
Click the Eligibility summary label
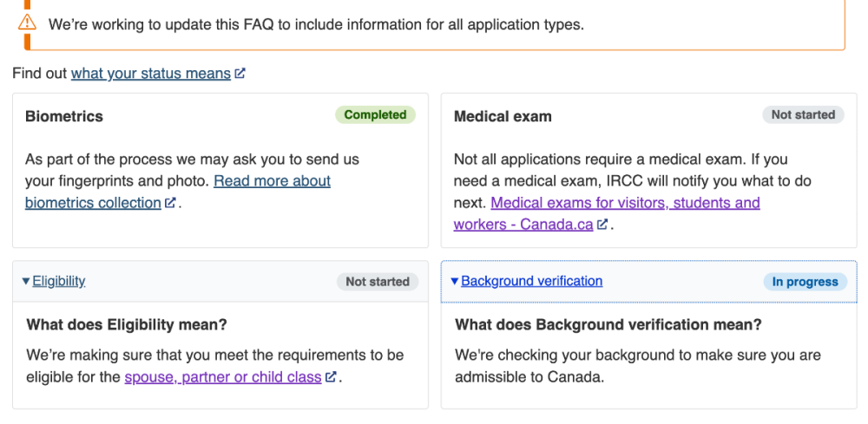click(59, 281)
